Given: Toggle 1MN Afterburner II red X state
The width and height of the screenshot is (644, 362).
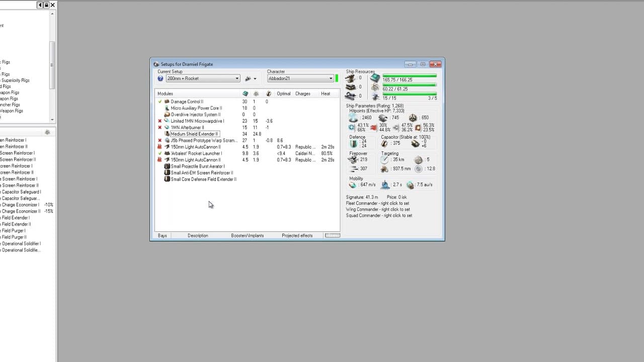Looking at the screenshot, I should [160, 128].
